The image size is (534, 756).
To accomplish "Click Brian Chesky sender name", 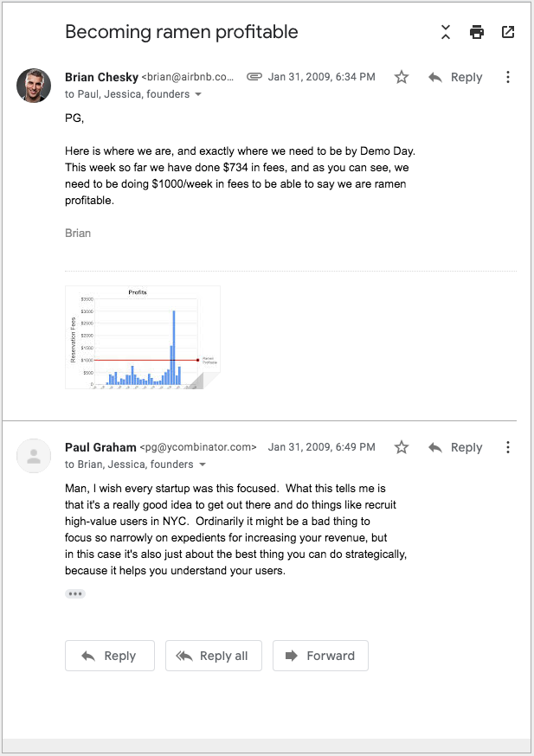I will tap(101, 77).
